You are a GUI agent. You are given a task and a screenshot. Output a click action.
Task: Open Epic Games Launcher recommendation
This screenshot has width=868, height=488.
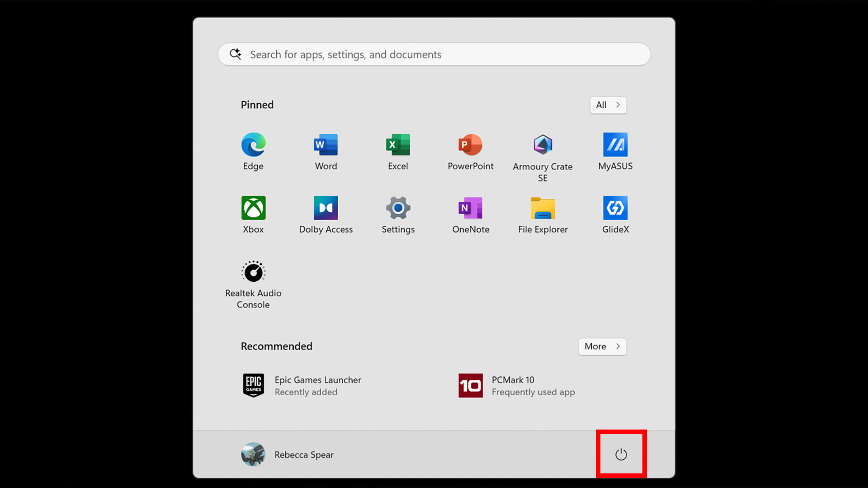pyautogui.click(x=302, y=385)
